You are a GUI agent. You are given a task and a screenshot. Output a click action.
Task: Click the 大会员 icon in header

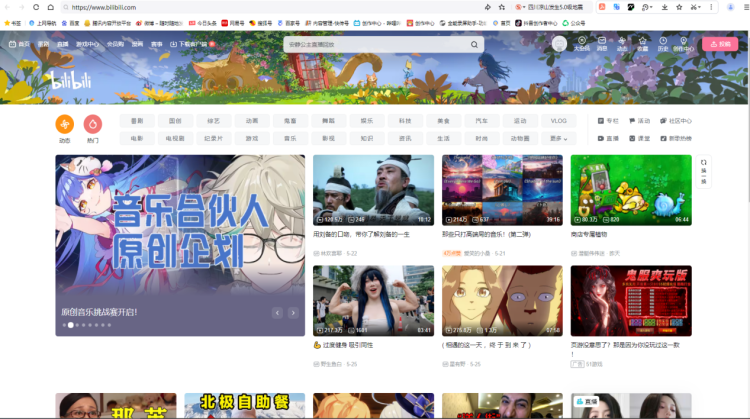pyautogui.click(x=581, y=44)
